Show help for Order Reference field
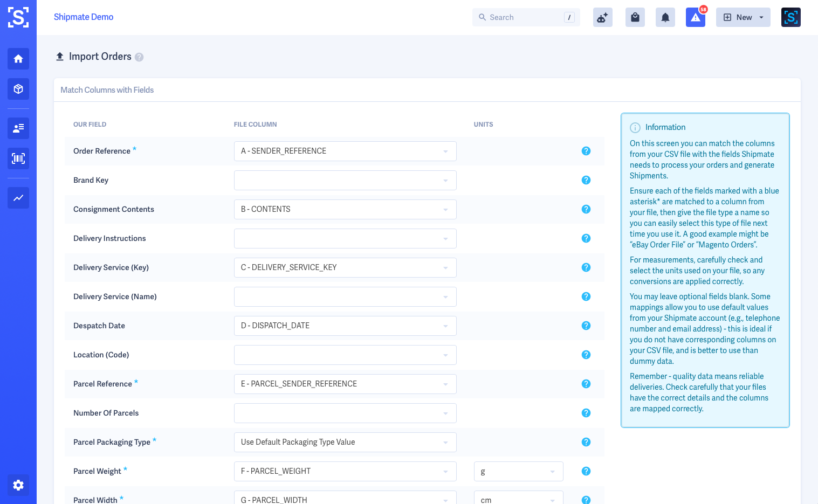Image resolution: width=818 pixels, height=504 pixels. point(586,151)
